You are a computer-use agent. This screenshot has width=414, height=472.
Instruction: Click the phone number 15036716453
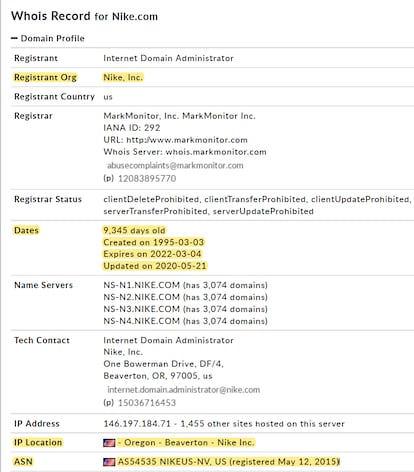click(x=147, y=403)
